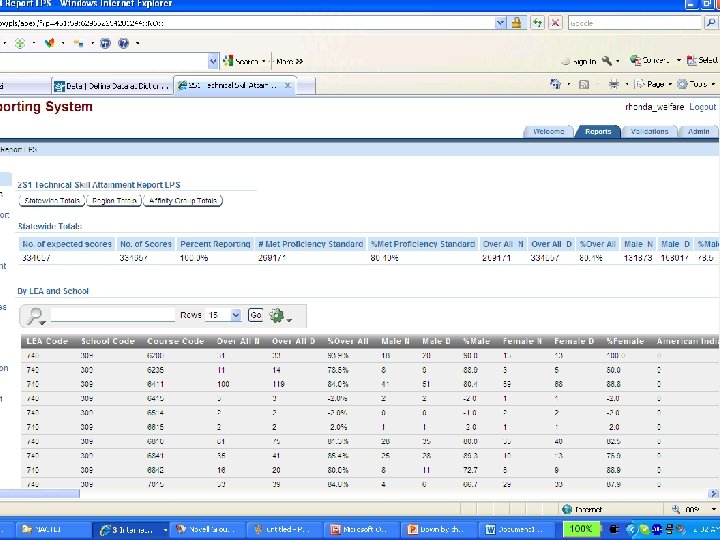Open the Page menu

pos(654,84)
